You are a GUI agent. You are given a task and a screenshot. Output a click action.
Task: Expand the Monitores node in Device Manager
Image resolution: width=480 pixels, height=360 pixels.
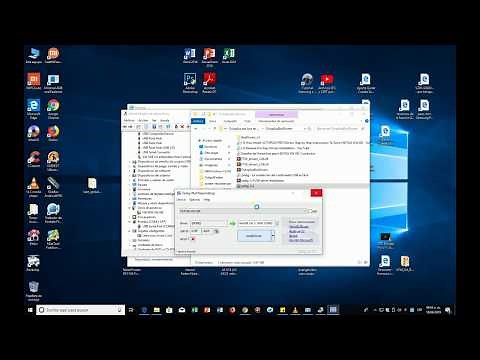[x=130, y=198]
